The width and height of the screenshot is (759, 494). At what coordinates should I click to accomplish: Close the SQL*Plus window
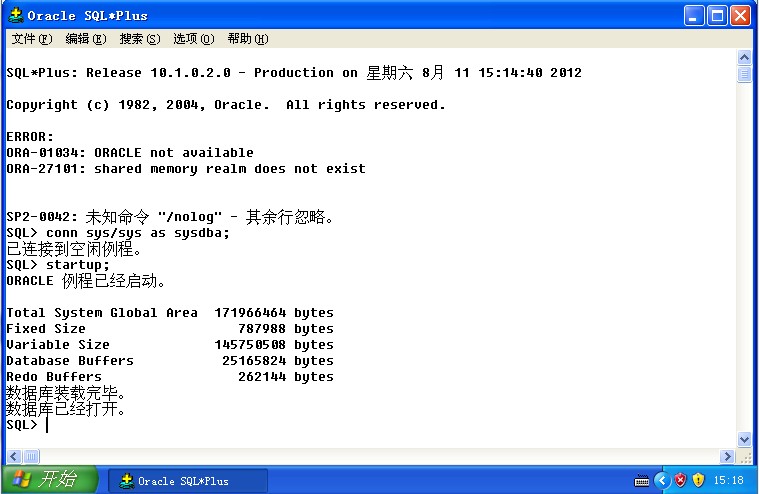(741, 16)
